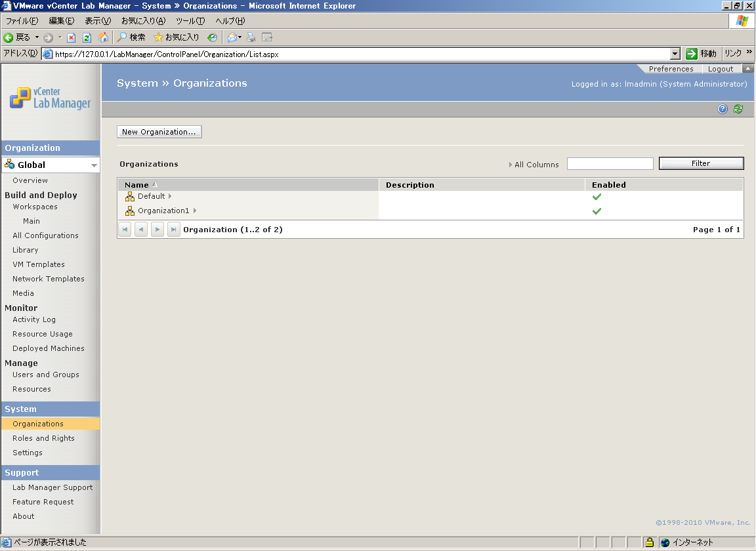Viewport: 756px width, 551px height.
Task: Click the IE Print icon
Action: point(251,37)
